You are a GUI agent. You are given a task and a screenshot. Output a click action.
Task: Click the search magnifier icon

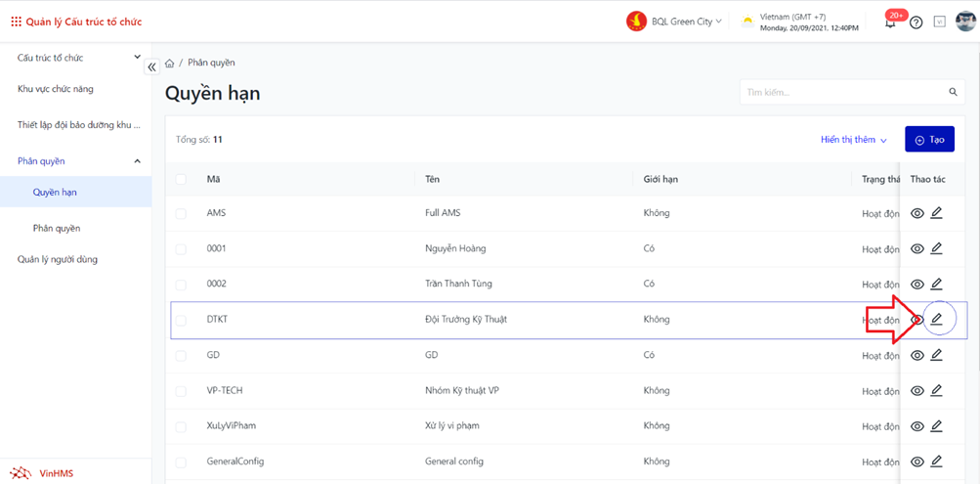click(954, 93)
